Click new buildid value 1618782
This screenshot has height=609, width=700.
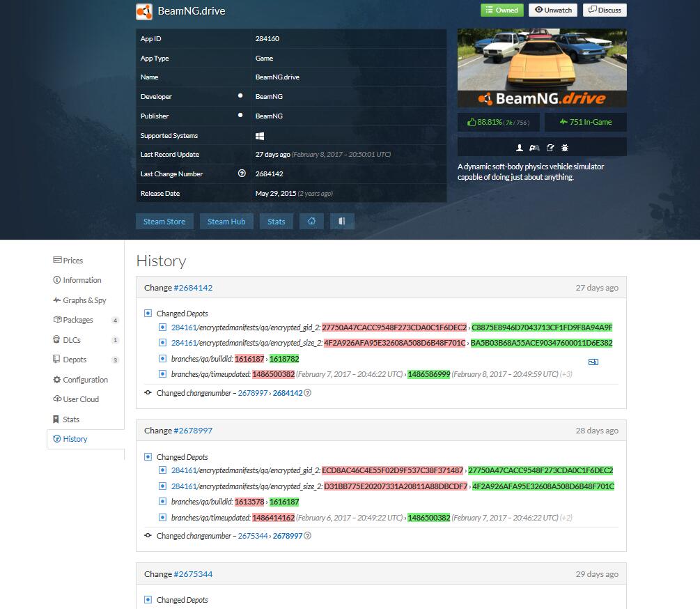[x=284, y=359]
